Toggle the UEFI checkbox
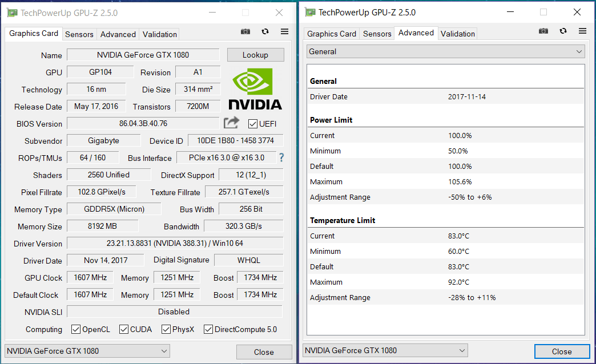 point(253,124)
